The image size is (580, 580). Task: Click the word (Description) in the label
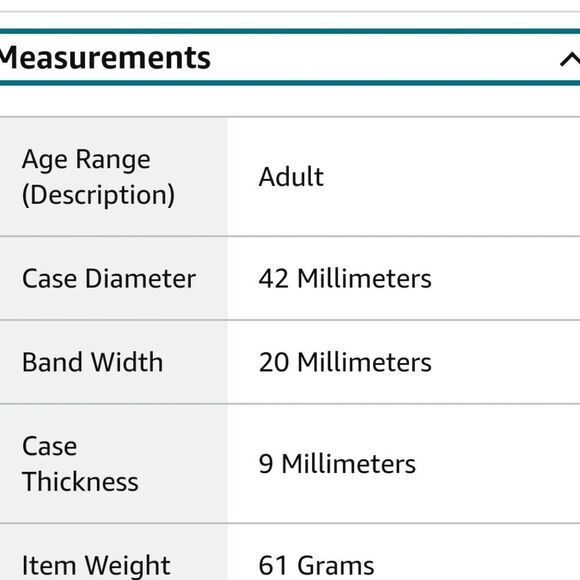click(98, 195)
